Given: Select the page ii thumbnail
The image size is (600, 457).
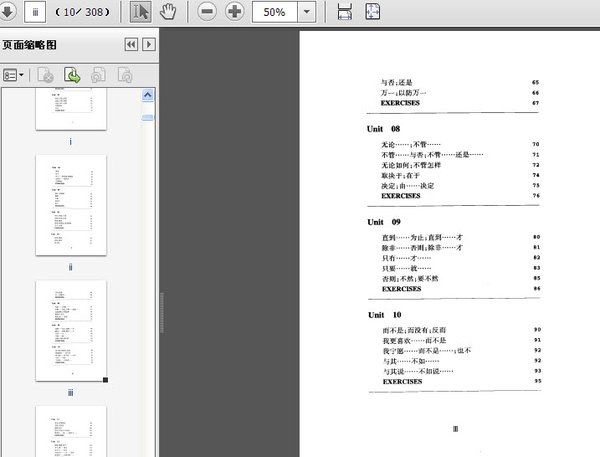Looking at the screenshot, I should pos(70,205).
